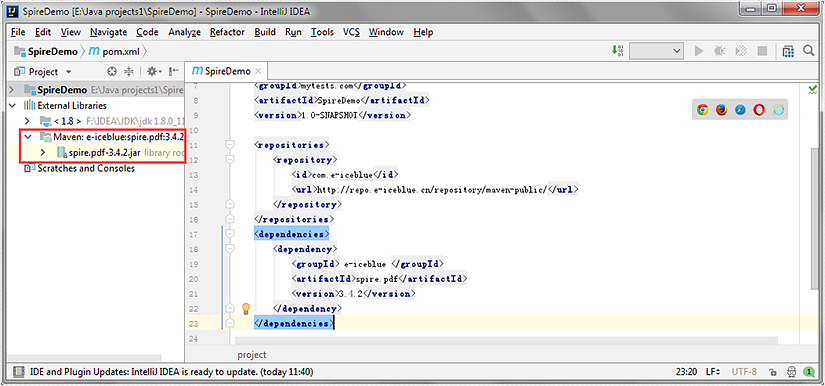Open the Tools menu
The image size is (825, 386).
(x=322, y=32)
